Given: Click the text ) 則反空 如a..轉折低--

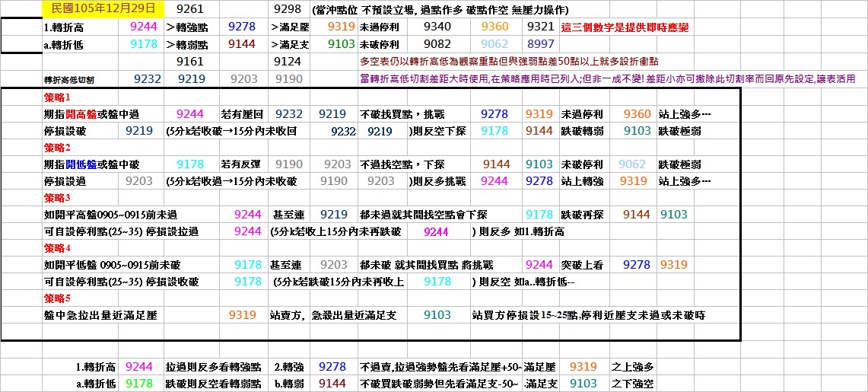Looking at the screenshot, I should click(x=524, y=282).
